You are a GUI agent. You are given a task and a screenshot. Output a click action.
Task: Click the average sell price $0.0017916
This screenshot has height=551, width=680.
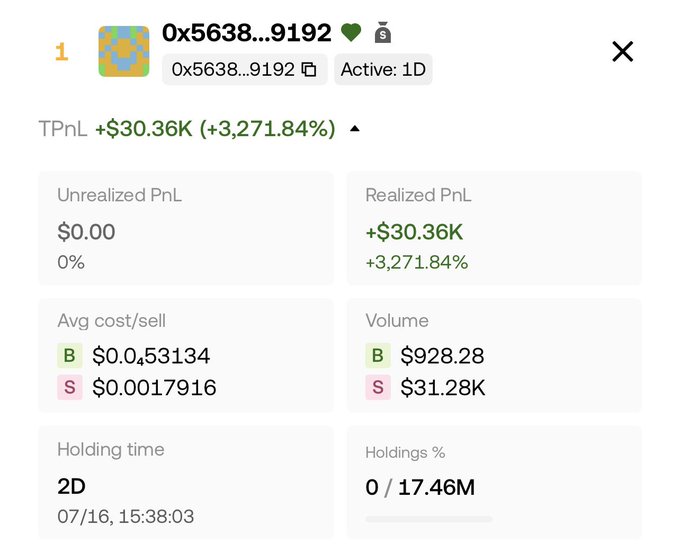pos(154,388)
